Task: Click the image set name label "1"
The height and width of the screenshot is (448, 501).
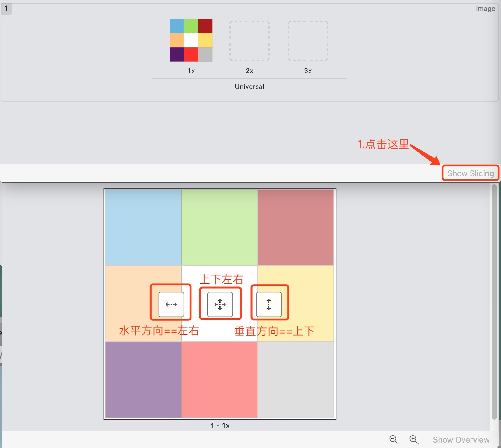Action: tap(6, 9)
